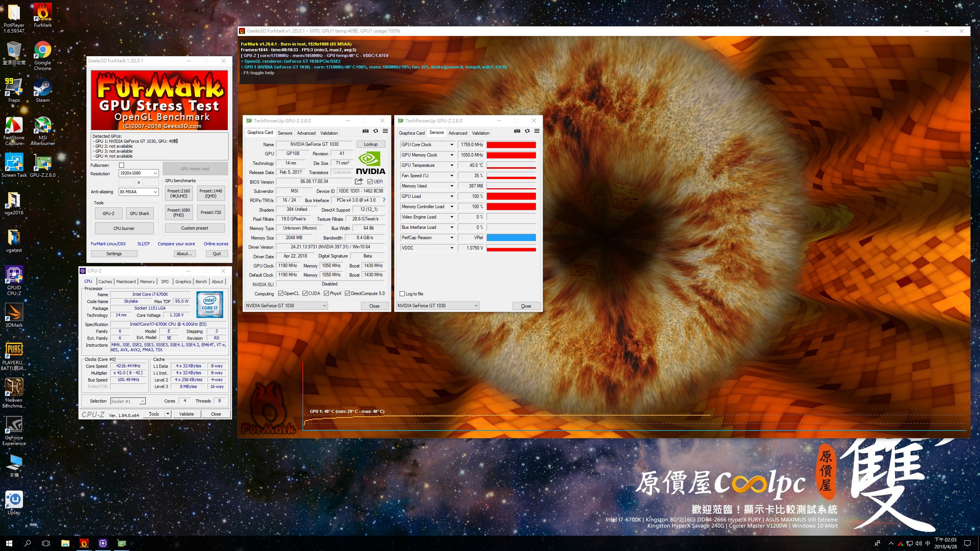Click refresh icon in GPU-Z Graphics Card window
This screenshot has width=980, height=551.
pyautogui.click(x=376, y=131)
